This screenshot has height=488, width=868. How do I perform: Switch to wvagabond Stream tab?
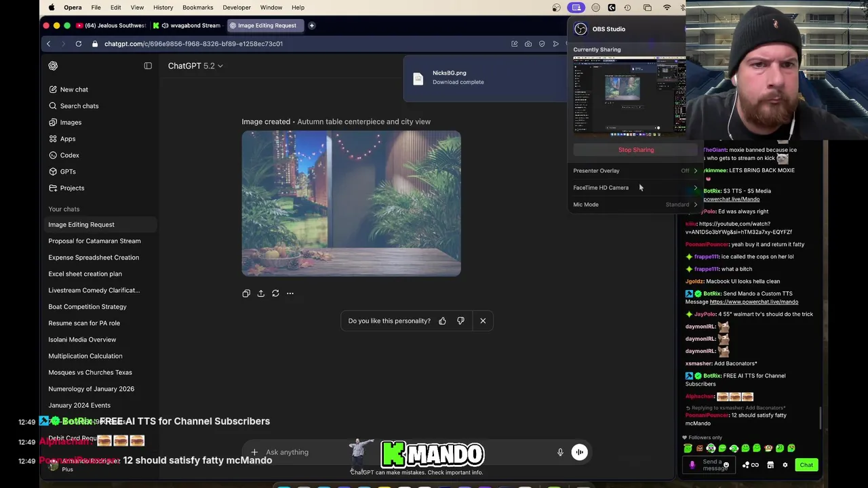point(186,26)
